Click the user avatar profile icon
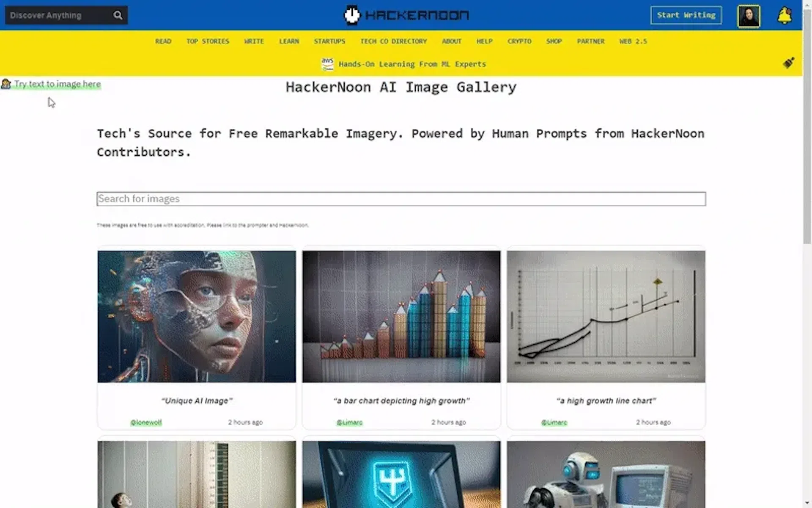The height and width of the screenshot is (508, 812). [748, 15]
